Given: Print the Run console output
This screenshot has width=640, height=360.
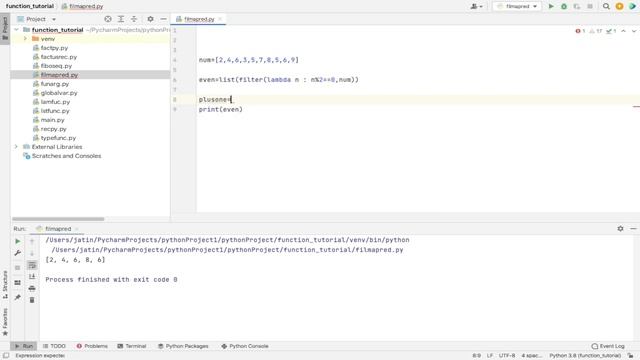Looking at the screenshot, I should pos(32,289).
